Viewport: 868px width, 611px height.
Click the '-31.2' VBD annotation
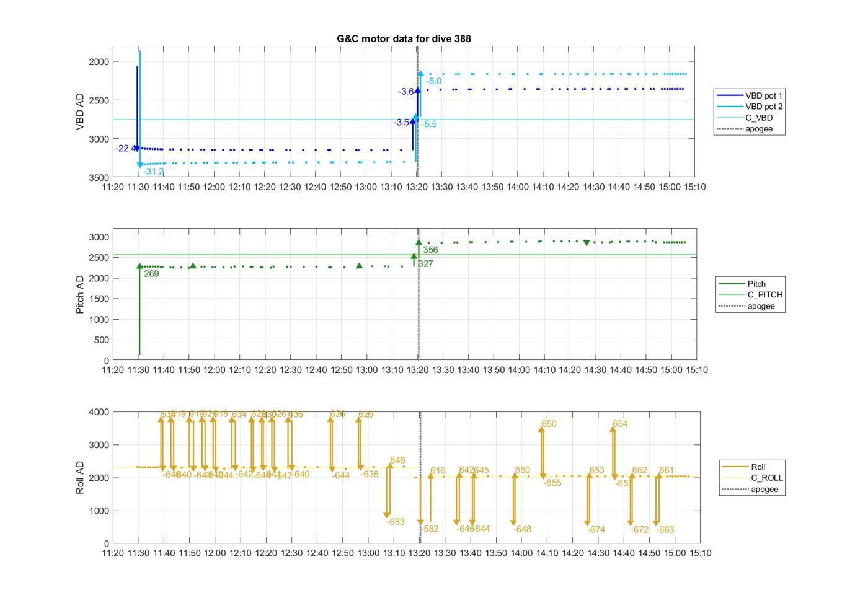[x=153, y=171]
